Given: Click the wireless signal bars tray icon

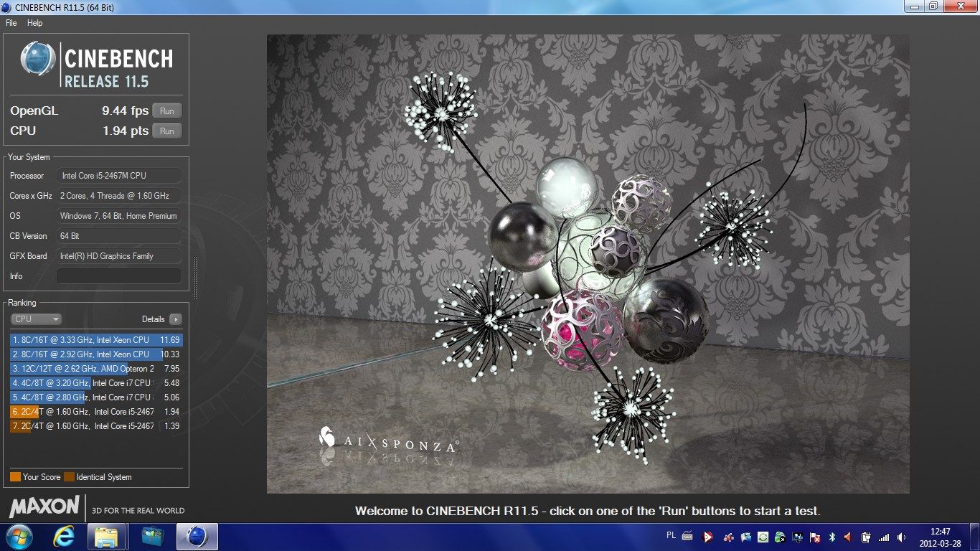Looking at the screenshot, I should [884, 537].
